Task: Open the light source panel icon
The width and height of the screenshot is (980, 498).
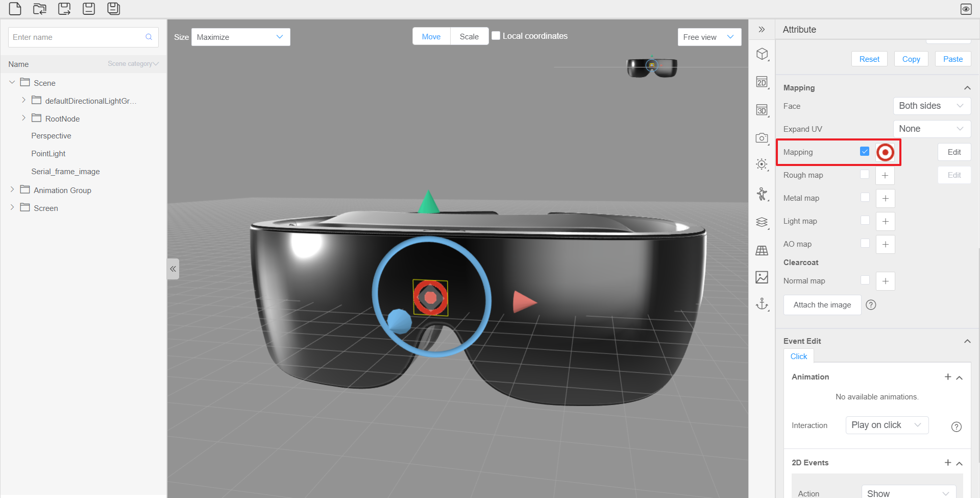Action: pyautogui.click(x=762, y=164)
